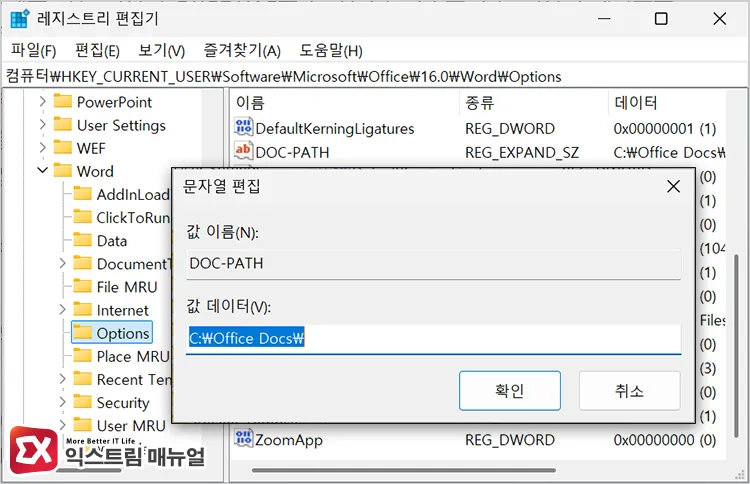Cancel the edit with 취소 button
750x484 pixels.
coord(629,391)
